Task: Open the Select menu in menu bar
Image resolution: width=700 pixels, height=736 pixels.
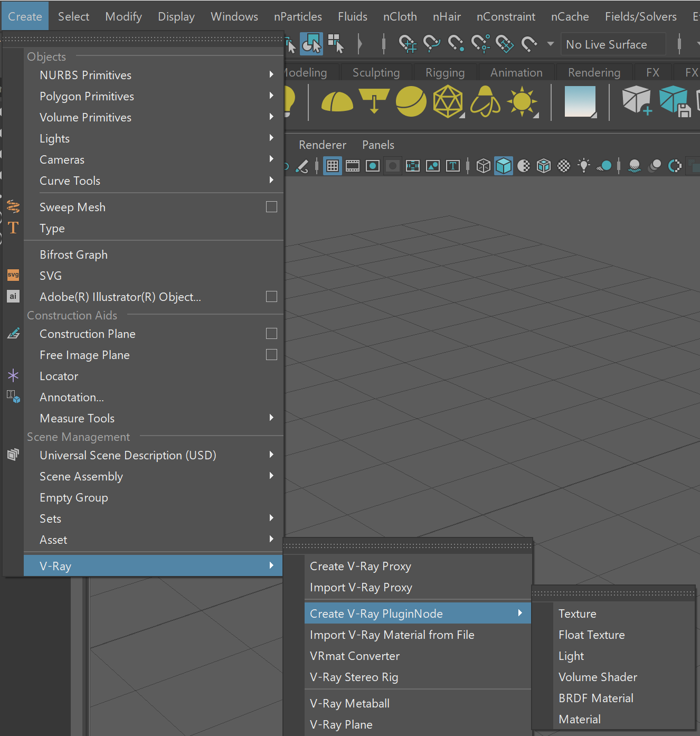Action: click(73, 16)
